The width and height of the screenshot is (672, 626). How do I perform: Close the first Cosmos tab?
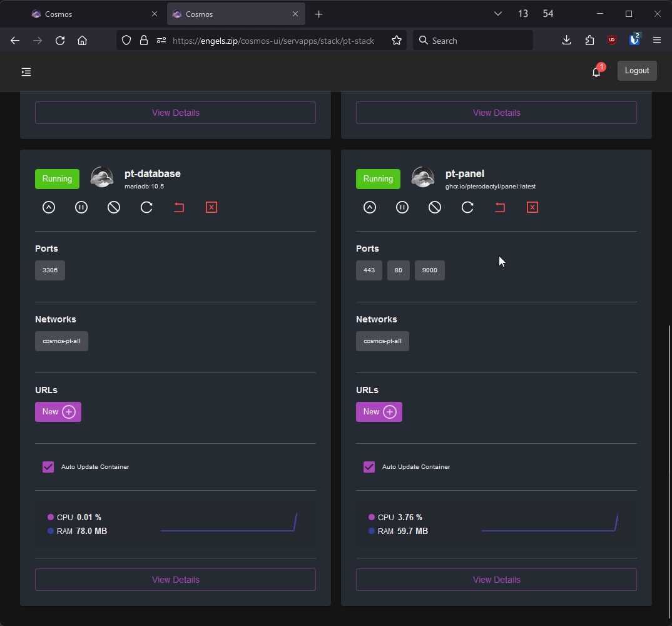click(x=155, y=14)
